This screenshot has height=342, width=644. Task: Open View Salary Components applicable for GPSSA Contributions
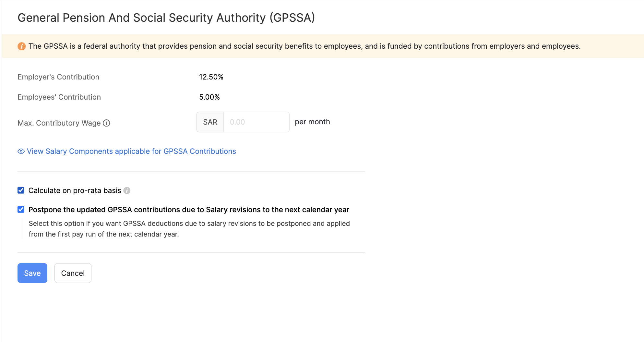[131, 151]
